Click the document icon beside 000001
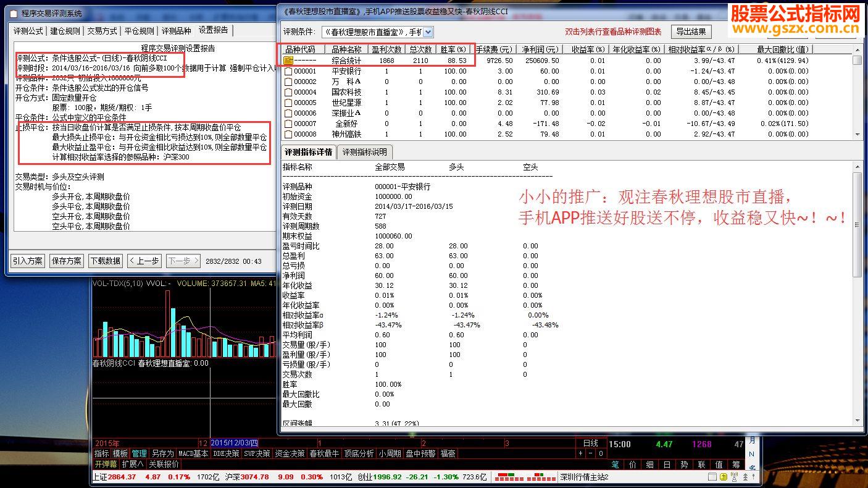Image resolution: width=868 pixels, height=488 pixels. [288, 71]
